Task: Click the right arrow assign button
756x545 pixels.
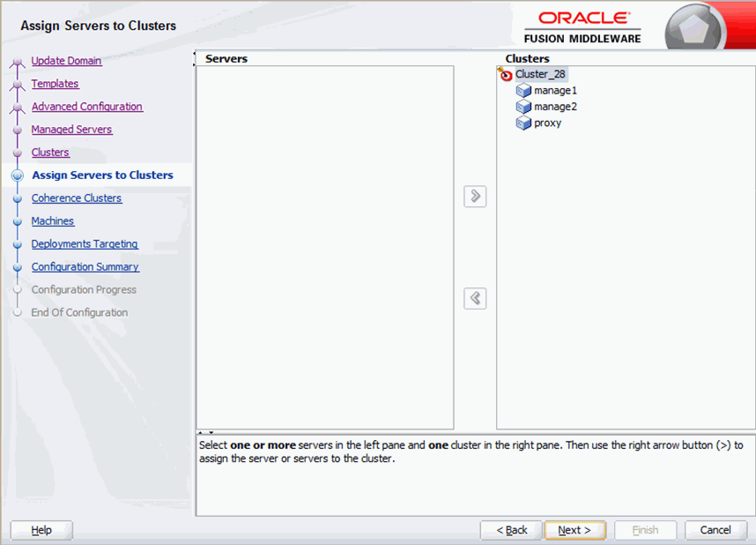Action: pyautogui.click(x=474, y=197)
